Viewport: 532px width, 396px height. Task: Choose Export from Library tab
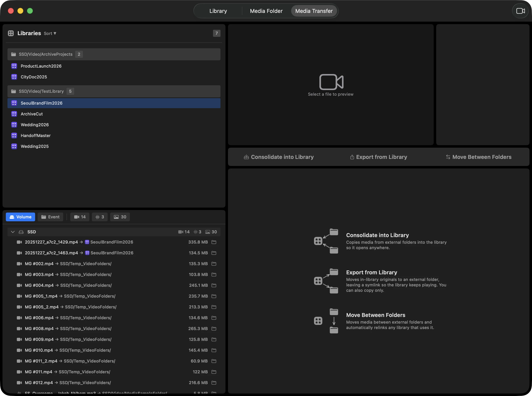[378, 157]
